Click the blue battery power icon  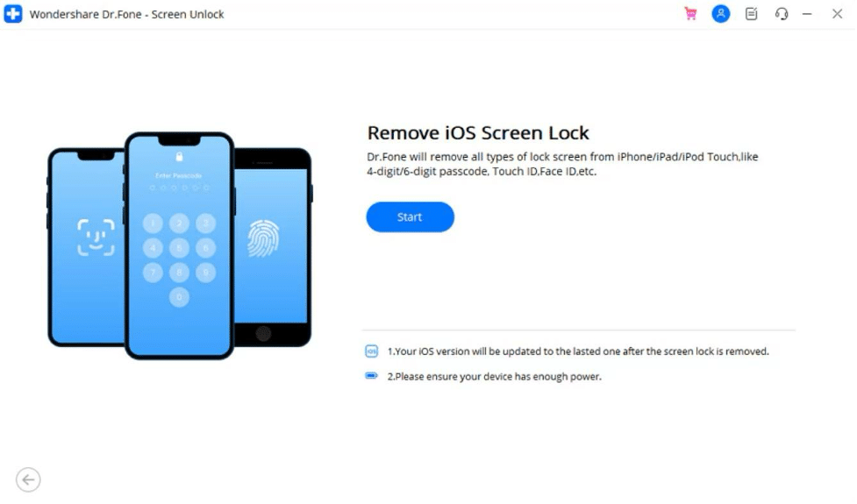pyautogui.click(x=372, y=376)
